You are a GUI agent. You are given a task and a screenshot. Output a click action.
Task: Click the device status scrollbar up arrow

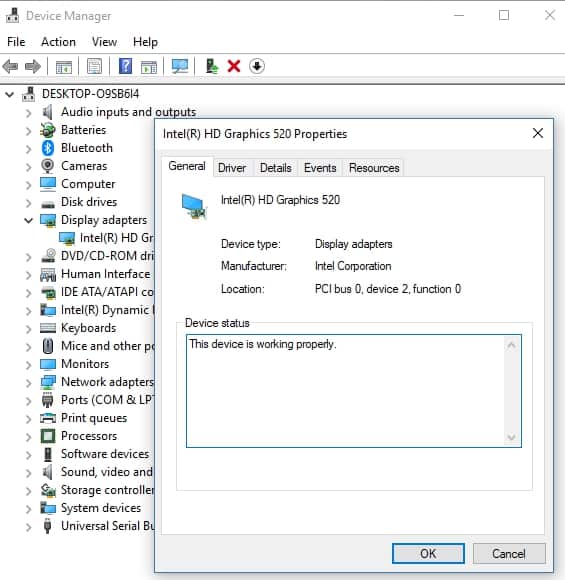point(512,345)
